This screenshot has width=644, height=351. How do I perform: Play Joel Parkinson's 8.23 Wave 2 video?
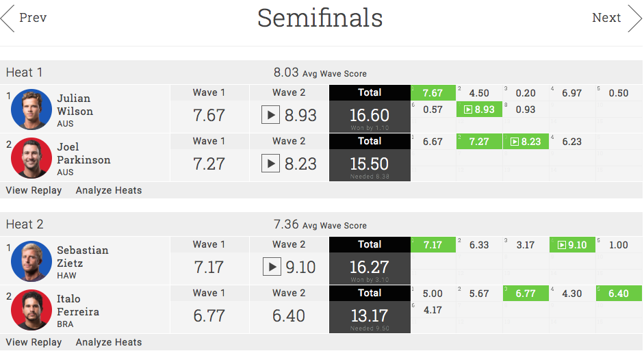[271, 164]
